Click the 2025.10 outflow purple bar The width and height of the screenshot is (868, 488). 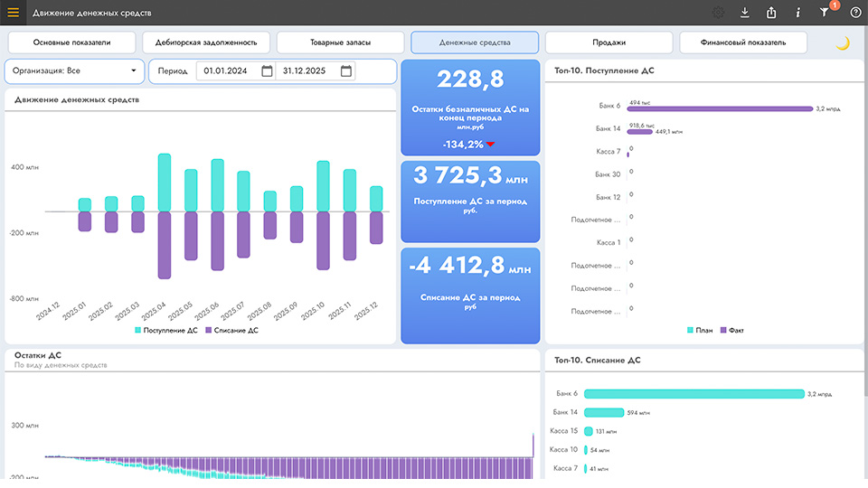click(x=324, y=240)
